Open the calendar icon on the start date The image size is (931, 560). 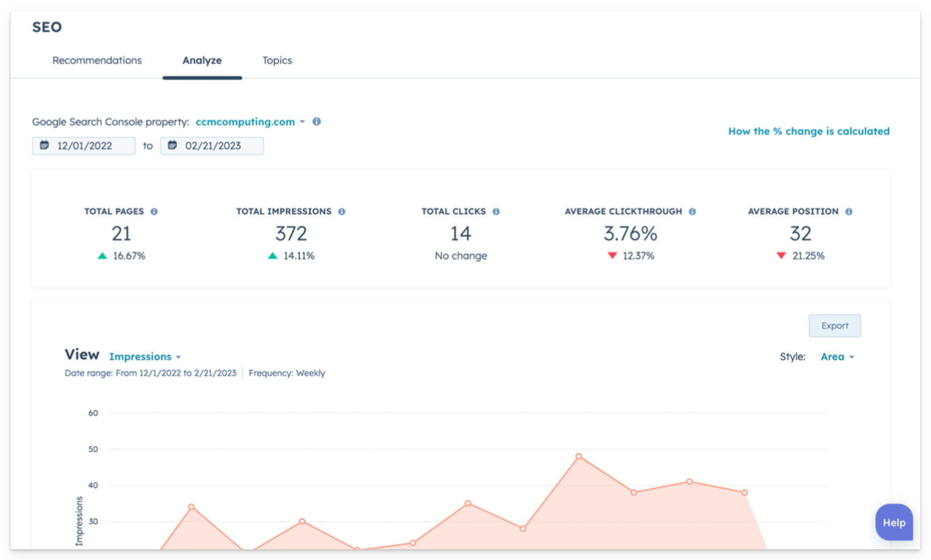click(45, 145)
